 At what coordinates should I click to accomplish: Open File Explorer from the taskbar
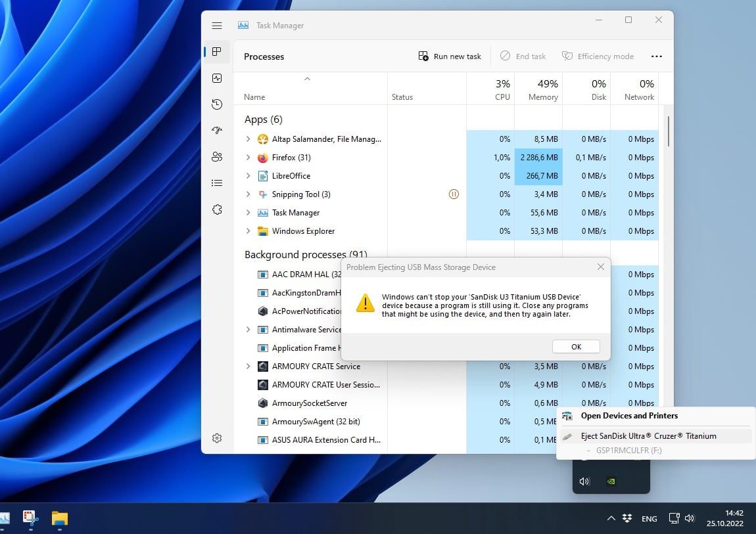click(60, 518)
